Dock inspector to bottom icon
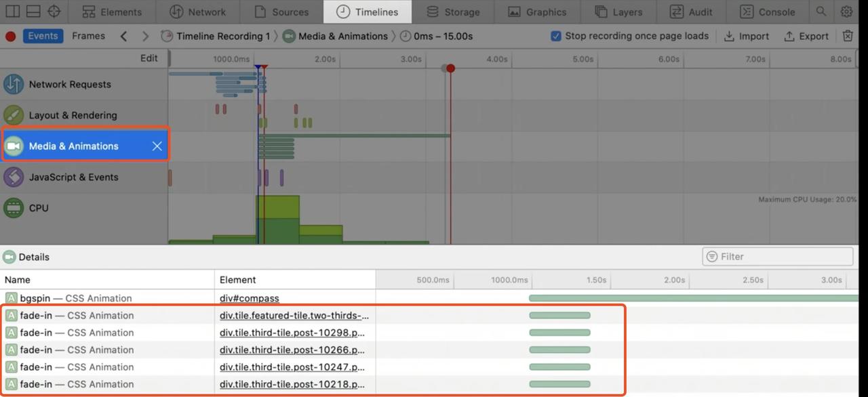This screenshot has width=868, height=397. (x=33, y=12)
